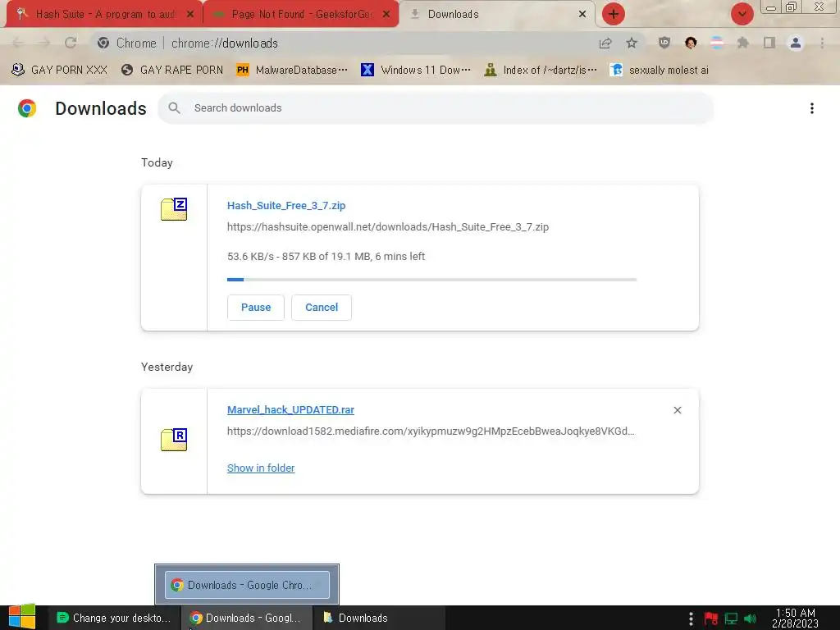Click the network tray icon
Screen dimensions: 840x630
[x=731, y=619]
